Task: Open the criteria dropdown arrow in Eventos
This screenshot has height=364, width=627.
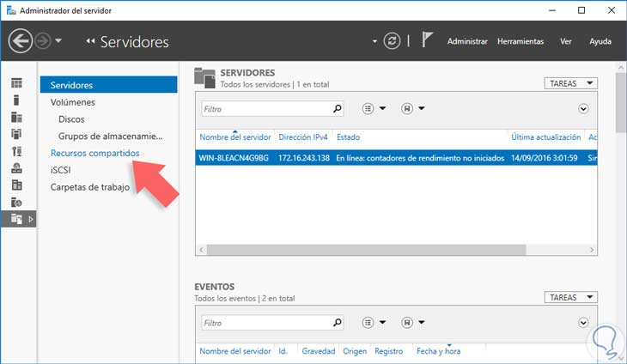Action: click(383, 323)
